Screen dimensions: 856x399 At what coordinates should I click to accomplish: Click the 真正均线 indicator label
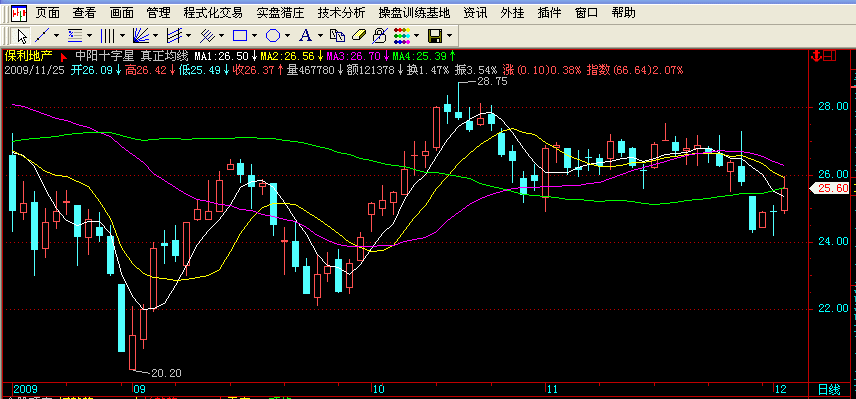click(x=164, y=56)
